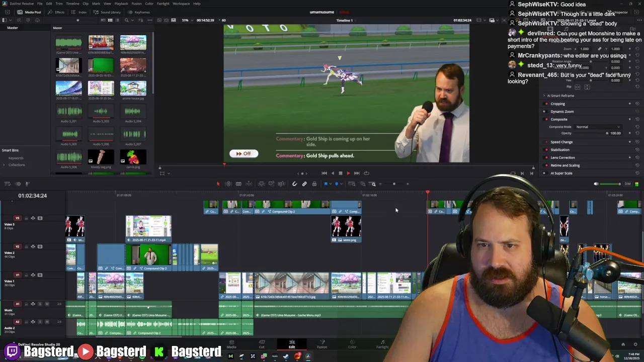Click the Overwrite Clip toolbar icon

tap(271, 184)
